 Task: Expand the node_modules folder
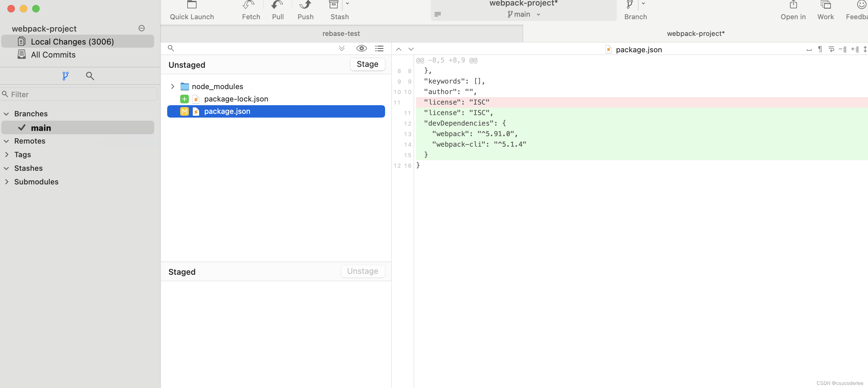[172, 87]
